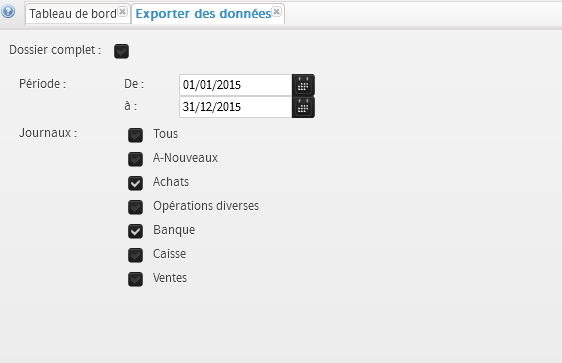Click the end date field 31/12/2015
The image size is (562, 363).
[236, 107]
